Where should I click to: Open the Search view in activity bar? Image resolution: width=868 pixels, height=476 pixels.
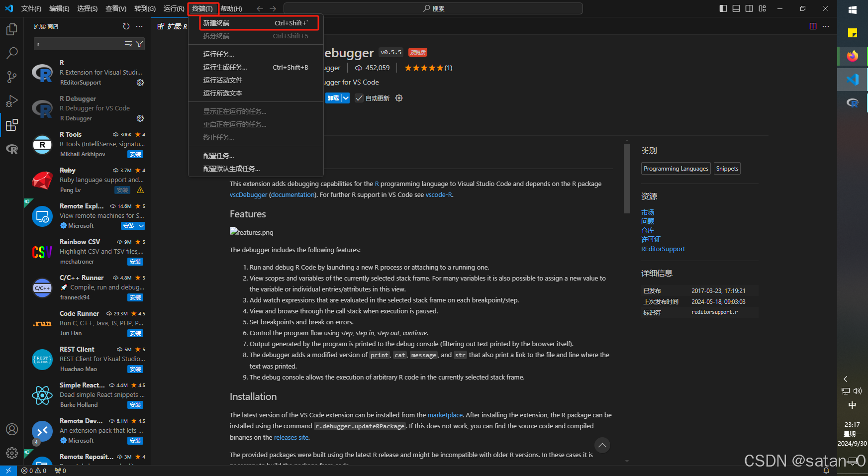click(12, 53)
